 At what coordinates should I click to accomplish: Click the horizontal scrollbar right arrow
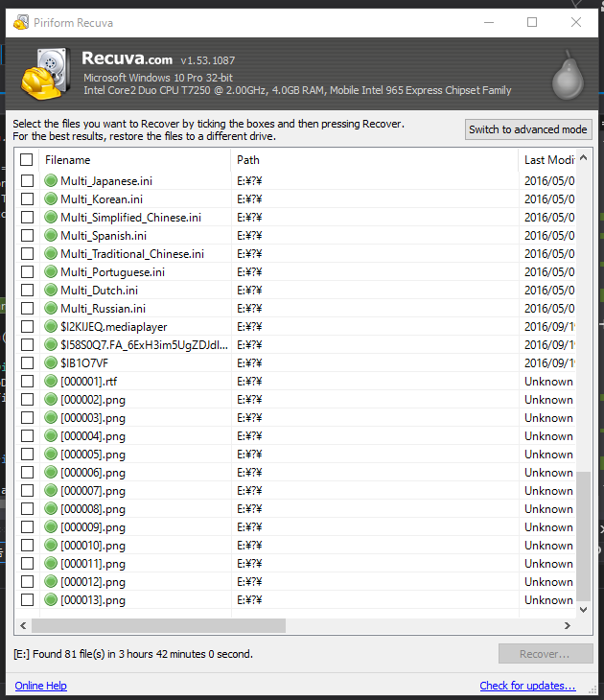click(567, 625)
